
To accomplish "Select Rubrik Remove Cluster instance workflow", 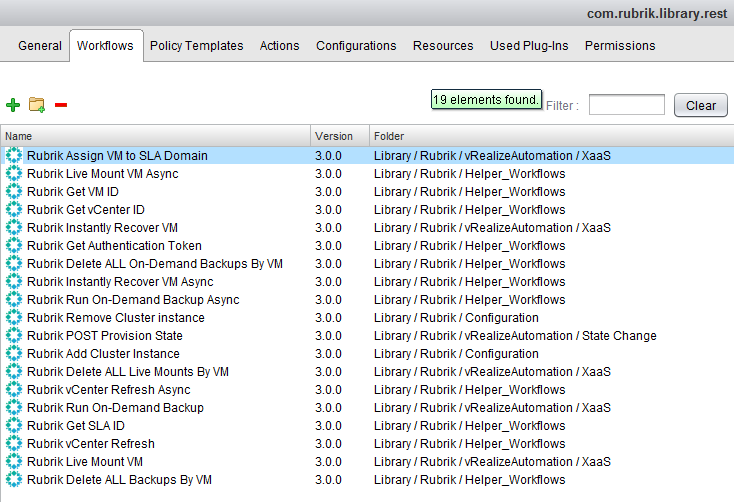I will tap(116, 318).
